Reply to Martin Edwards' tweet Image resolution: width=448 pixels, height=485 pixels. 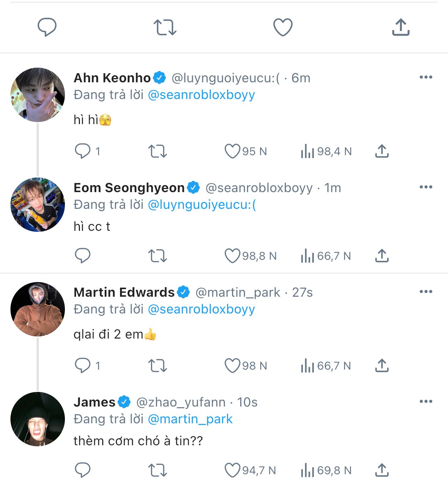point(83,365)
